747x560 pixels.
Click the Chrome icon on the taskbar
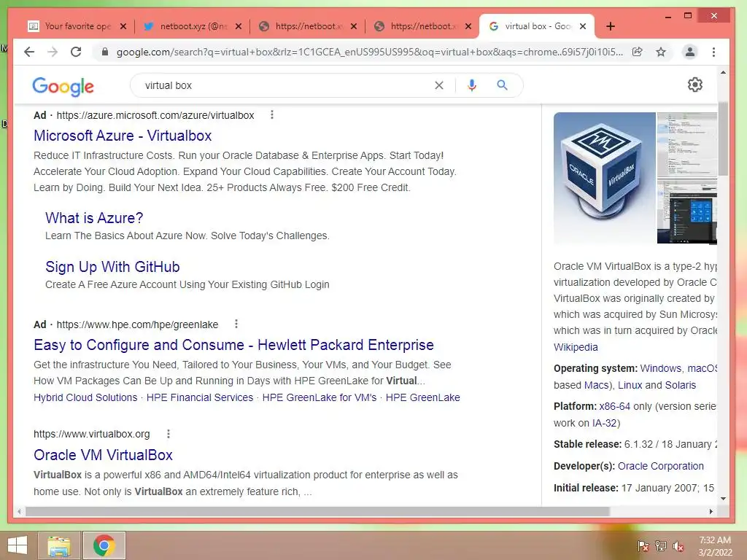pyautogui.click(x=104, y=545)
